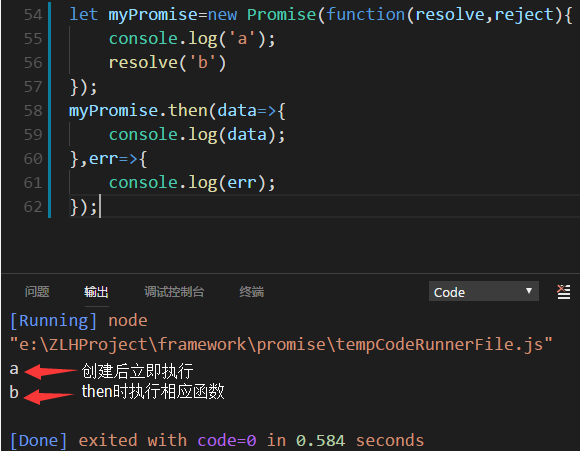Click resolve('b') on line 56

167,63
